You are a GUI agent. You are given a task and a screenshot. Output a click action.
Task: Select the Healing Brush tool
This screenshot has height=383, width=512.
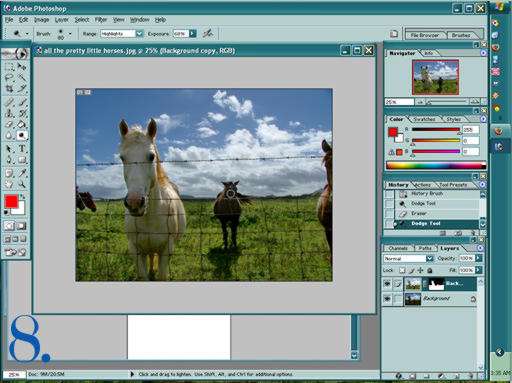pyautogui.click(x=9, y=102)
